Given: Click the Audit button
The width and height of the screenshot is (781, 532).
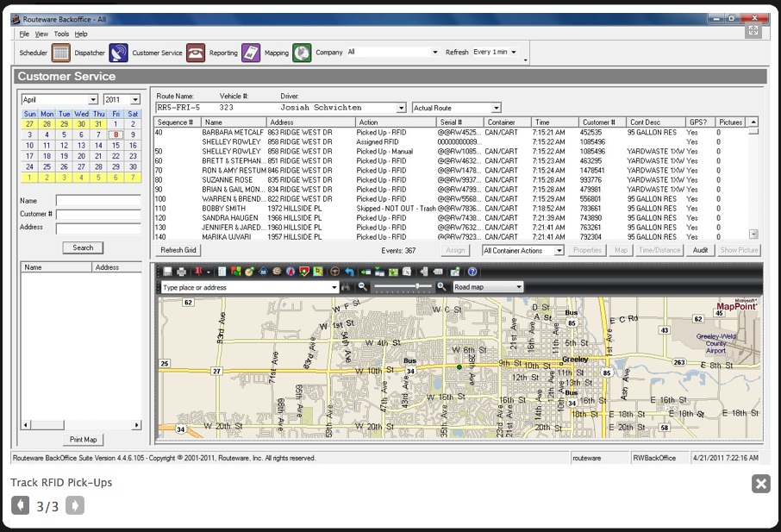Looking at the screenshot, I should coord(700,250).
